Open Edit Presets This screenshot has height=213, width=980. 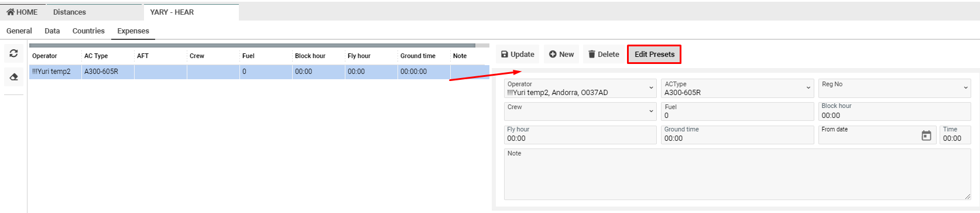click(655, 54)
